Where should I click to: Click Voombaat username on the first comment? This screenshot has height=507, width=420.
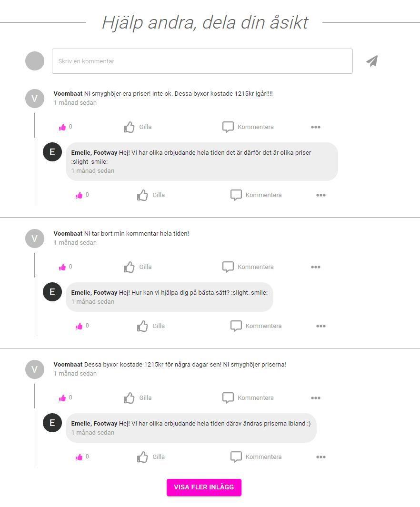coord(68,94)
